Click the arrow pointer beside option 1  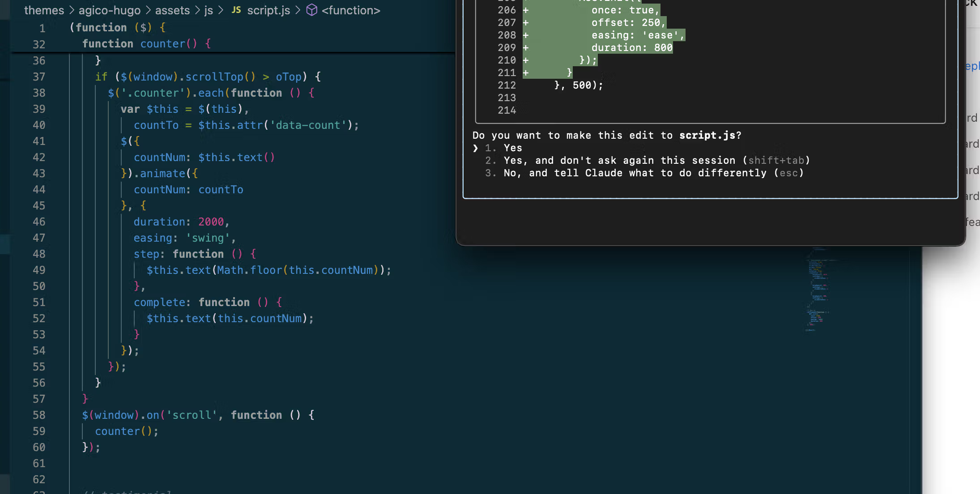[475, 148]
